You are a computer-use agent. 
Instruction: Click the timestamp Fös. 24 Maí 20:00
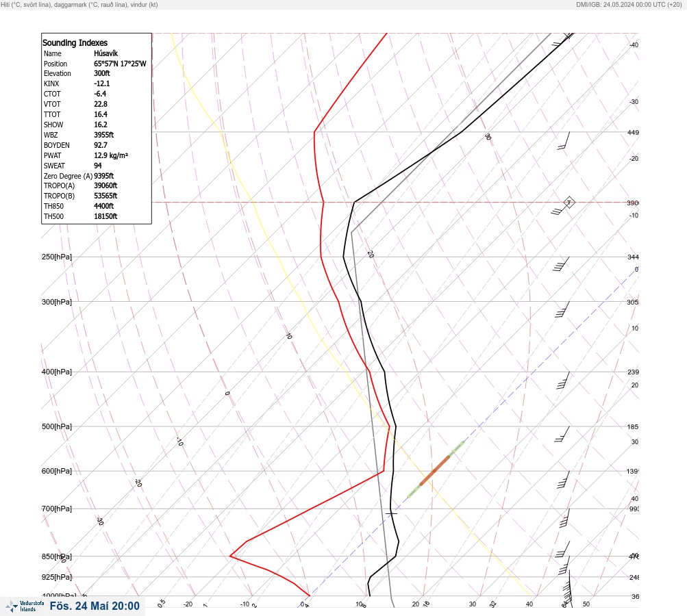click(95, 606)
